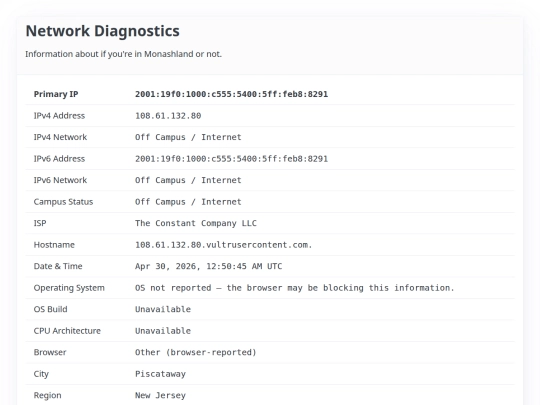Screen dimensions: 540x405
Task: Click the Hostname label
Action: [54, 245]
